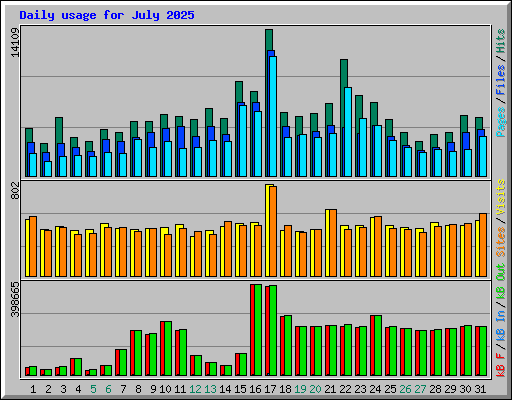Click the 'Hits' legend label
Viewport: 512px width, 400px height.
[x=501, y=41]
